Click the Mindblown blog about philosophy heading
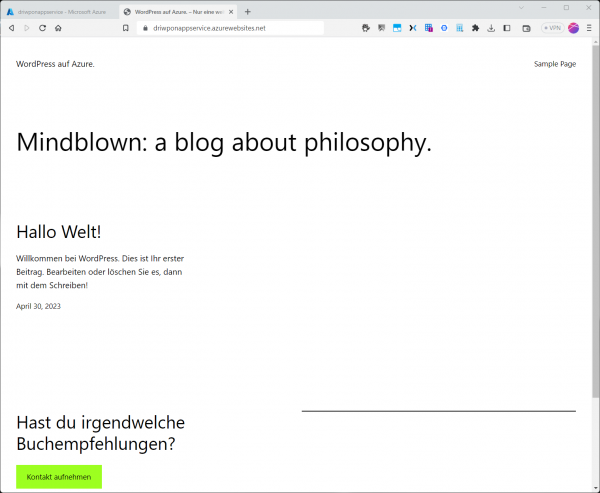 click(x=224, y=142)
